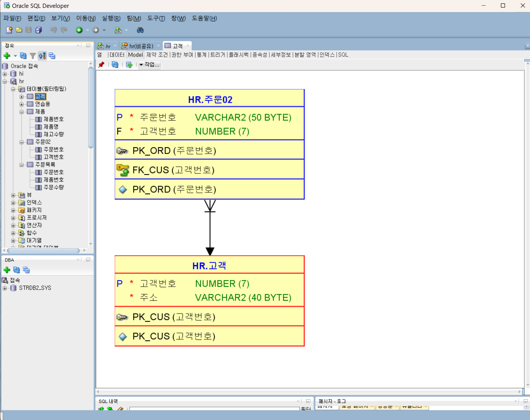Click the green diagram icon in Model toolbar
The image size is (530, 420).
(x=129, y=65)
